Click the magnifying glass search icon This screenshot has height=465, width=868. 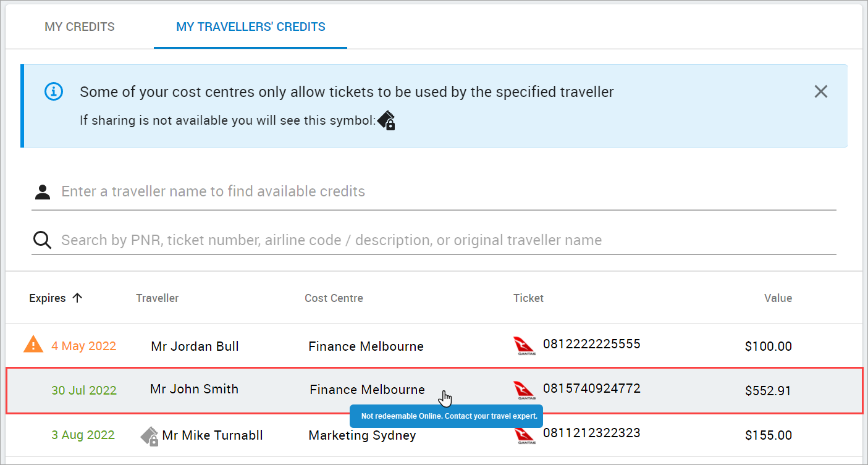click(x=42, y=240)
